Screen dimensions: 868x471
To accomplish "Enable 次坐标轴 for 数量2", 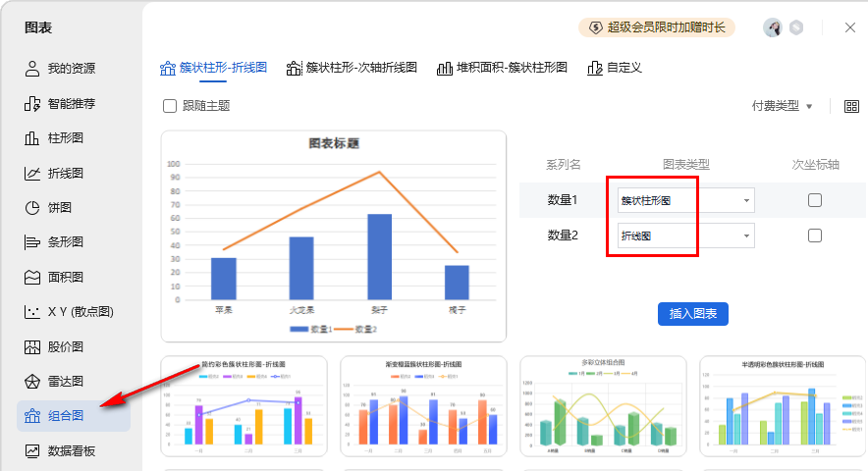I will pyautogui.click(x=815, y=235).
